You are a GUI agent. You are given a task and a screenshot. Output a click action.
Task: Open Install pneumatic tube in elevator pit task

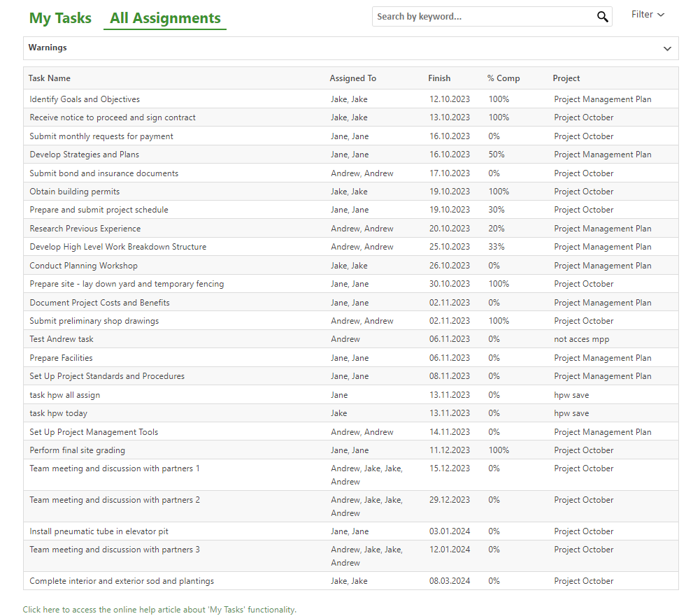[x=99, y=531]
